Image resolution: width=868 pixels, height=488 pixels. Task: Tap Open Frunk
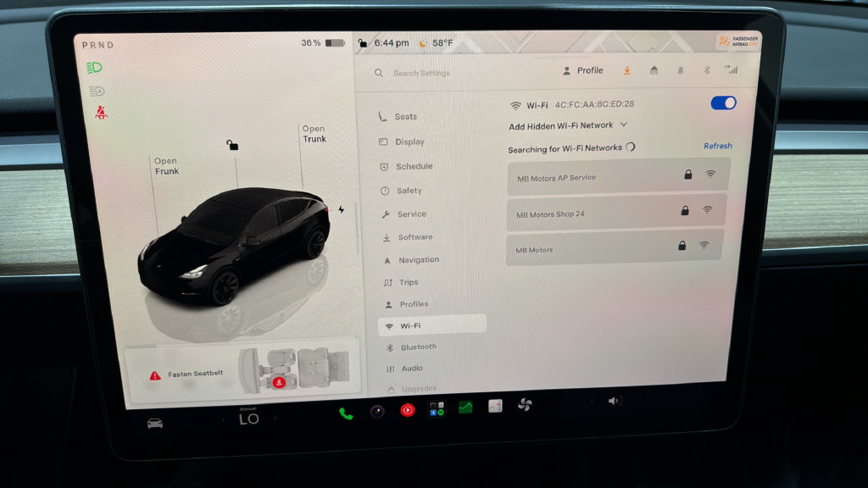pos(167,166)
